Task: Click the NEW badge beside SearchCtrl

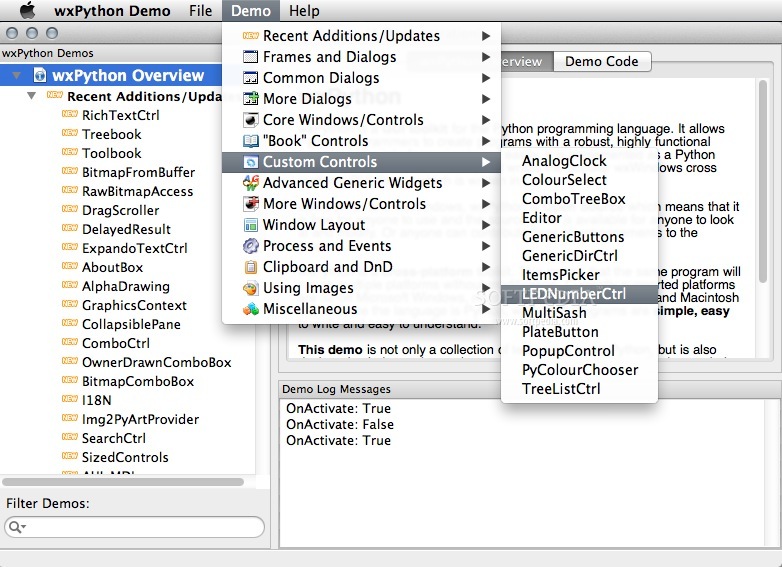Action: click(69, 437)
